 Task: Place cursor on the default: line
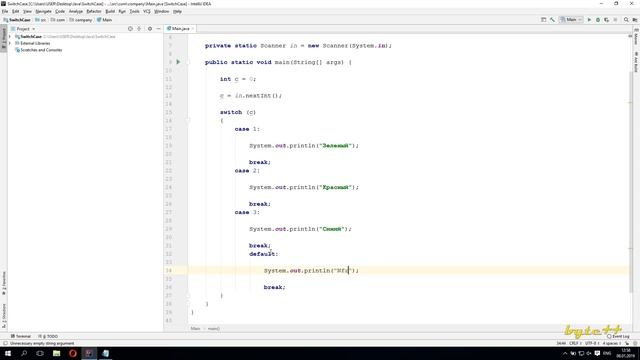[x=263, y=254]
